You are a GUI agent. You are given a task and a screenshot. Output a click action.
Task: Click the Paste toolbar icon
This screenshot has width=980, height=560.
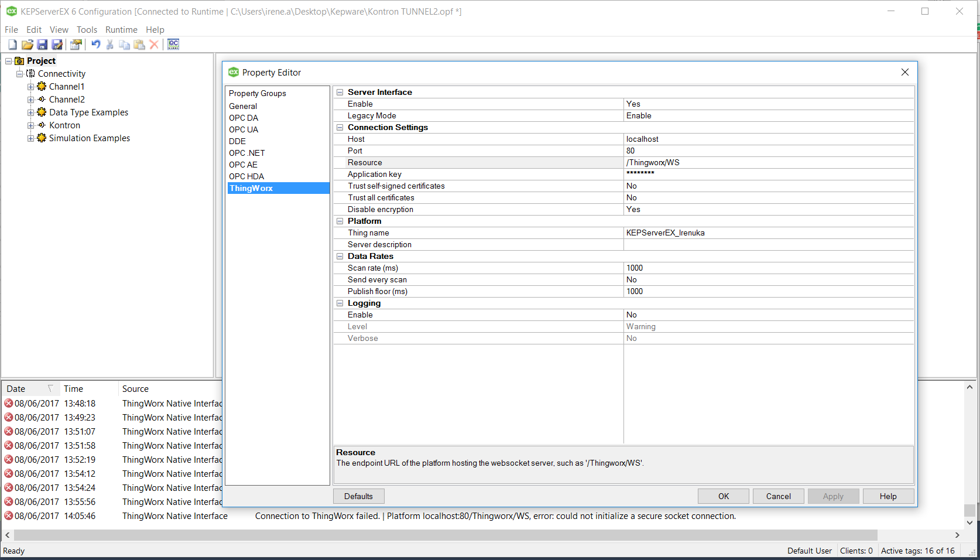[x=139, y=45]
